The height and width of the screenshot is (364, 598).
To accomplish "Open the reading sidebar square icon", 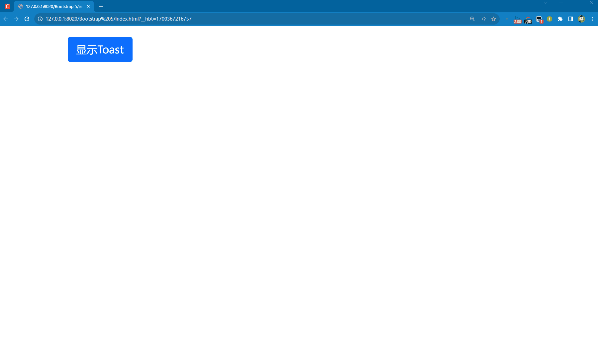I will coord(570,19).
